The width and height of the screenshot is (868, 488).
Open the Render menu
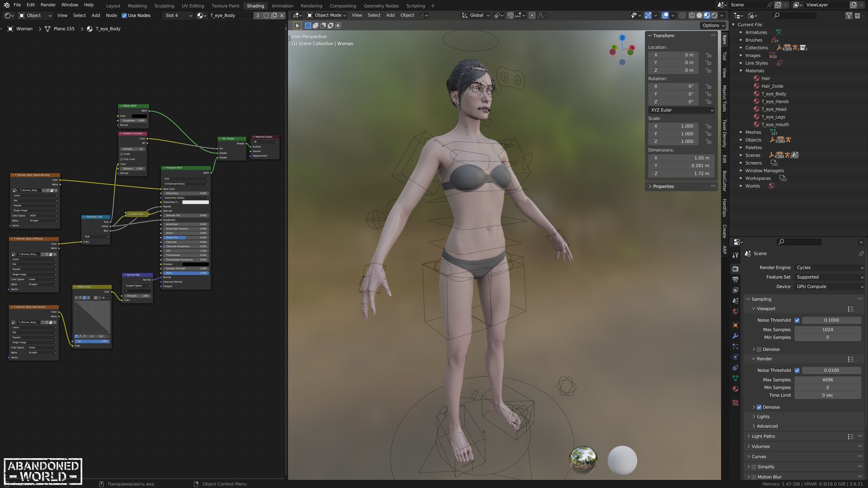click(48, 5)
